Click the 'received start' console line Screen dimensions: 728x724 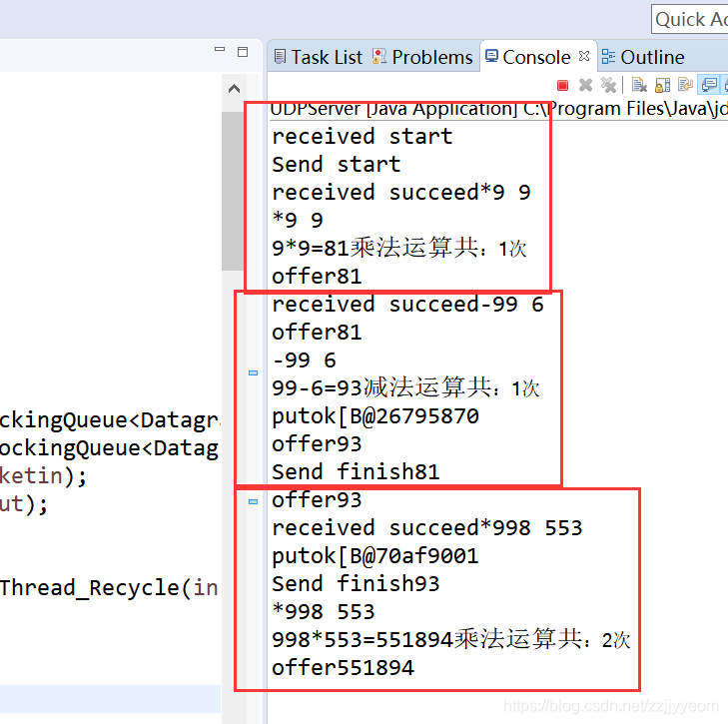click(x=363, y=137)
